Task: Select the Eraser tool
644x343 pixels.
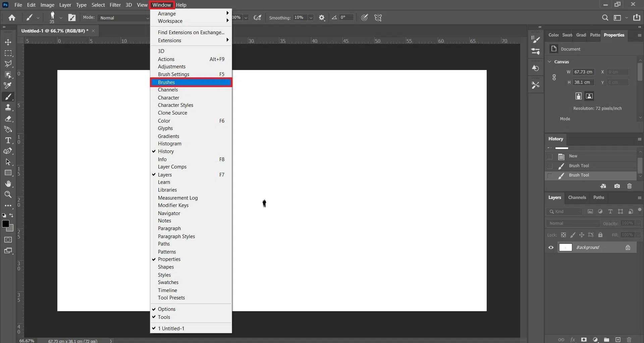Action: point(8,119)
